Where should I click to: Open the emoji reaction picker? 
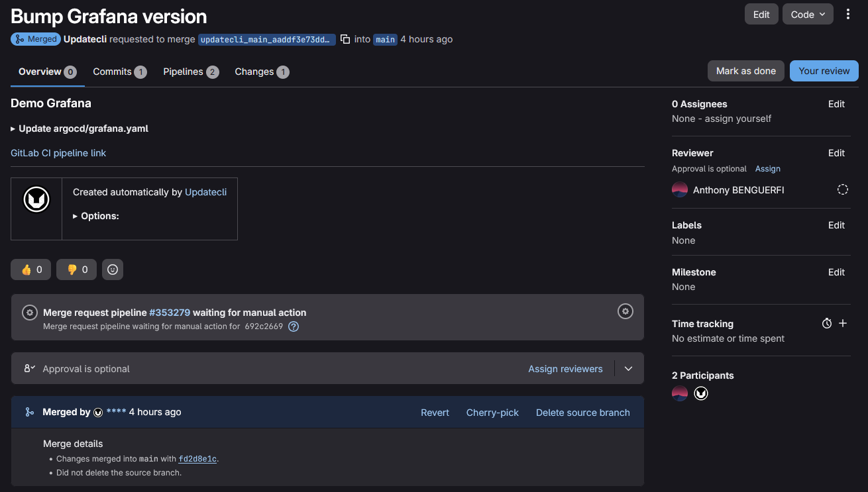point(113,270)
